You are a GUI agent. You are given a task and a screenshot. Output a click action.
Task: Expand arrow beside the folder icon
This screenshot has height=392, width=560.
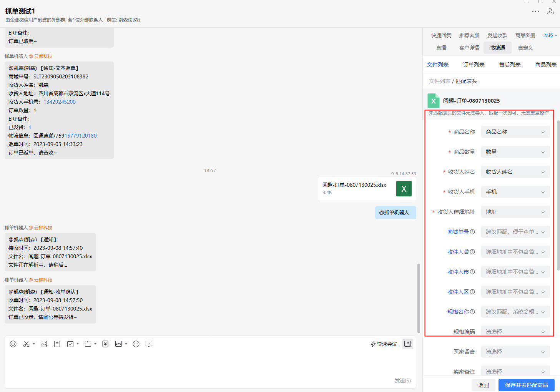click(x=95, y=344)
